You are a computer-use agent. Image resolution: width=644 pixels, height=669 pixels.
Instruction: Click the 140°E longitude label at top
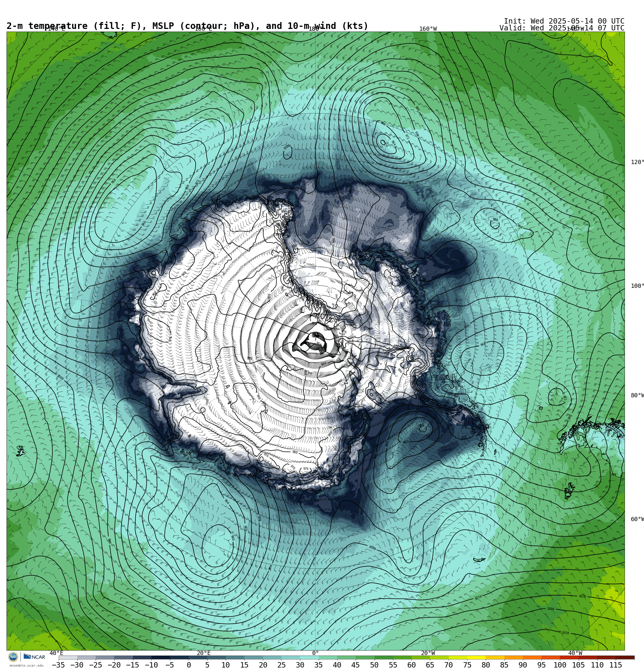coord(56,29)
